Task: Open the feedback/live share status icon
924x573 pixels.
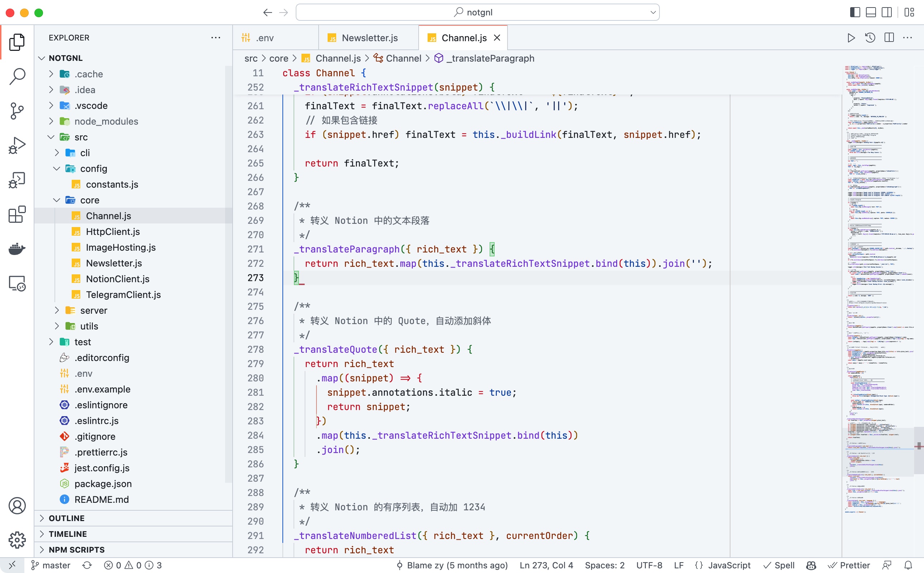Action: point(887,565)
